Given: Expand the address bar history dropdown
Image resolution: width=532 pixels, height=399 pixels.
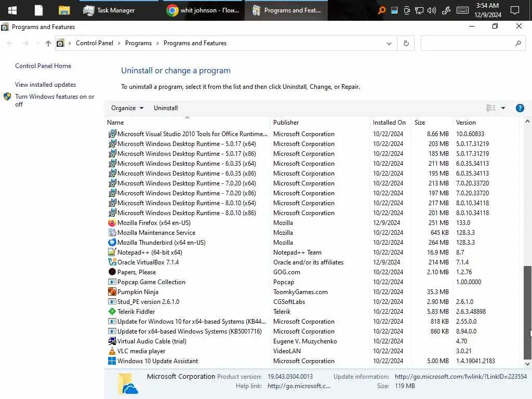Looking at the screenshot, I should [x=389, y=44].
